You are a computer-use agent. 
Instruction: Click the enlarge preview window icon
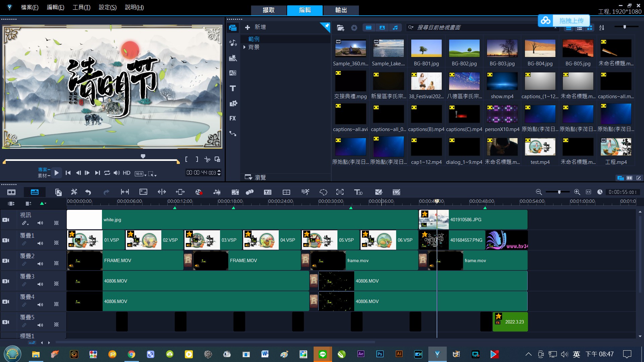(x=217, y=160)
